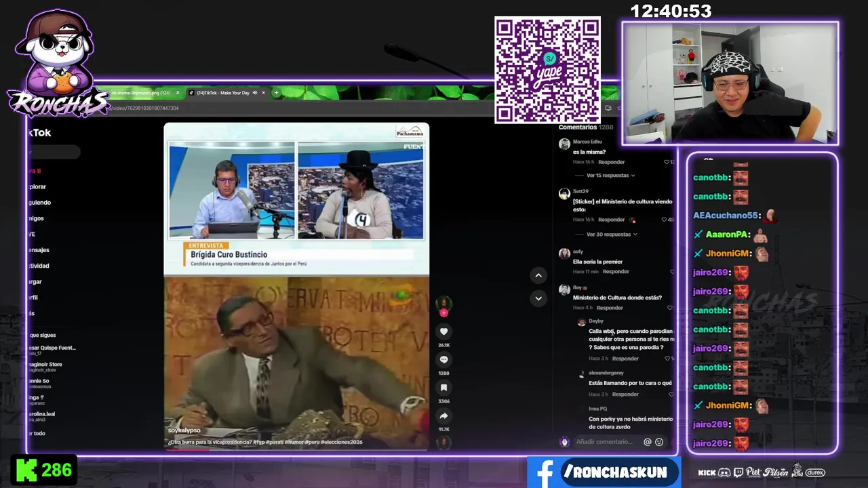The width and height of the screenshot is (868, 488).
Task: Open Imaginoir Store followed account
Action: tap(45, 367)
